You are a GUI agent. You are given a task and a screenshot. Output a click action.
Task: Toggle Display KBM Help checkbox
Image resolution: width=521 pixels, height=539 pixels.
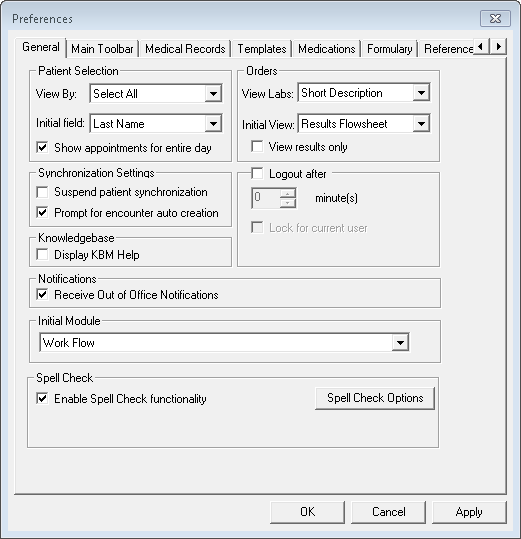tap(42, 255)
